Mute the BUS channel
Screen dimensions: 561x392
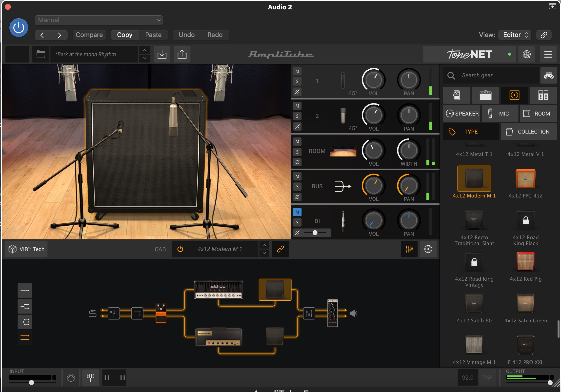(297, 176)
